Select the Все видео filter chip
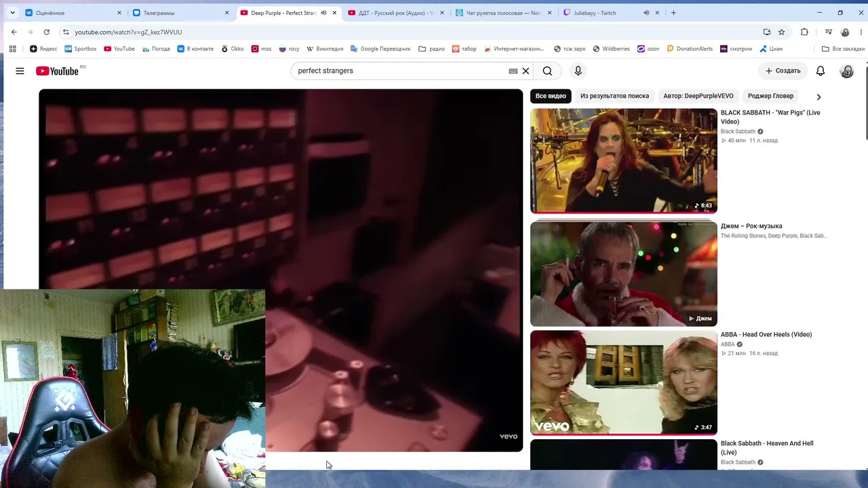868x488 pixels. coord(551,96)
